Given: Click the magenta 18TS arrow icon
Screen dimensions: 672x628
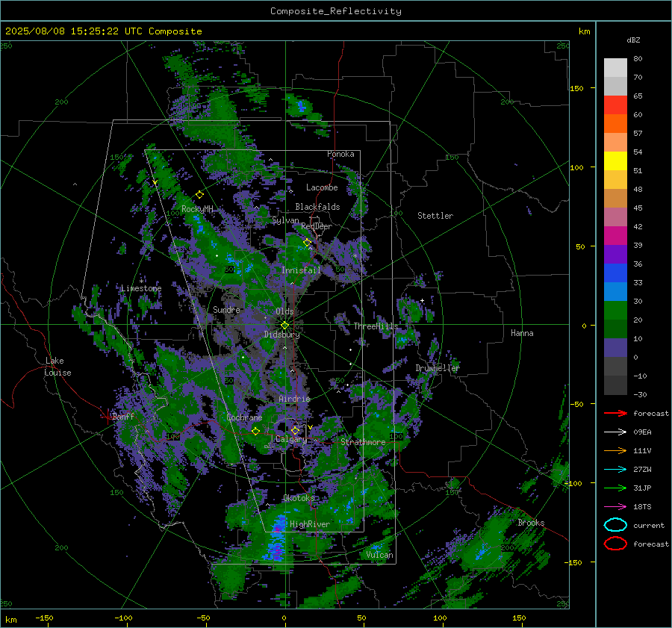Looking at the screenshot, I should tap(615, 507).
